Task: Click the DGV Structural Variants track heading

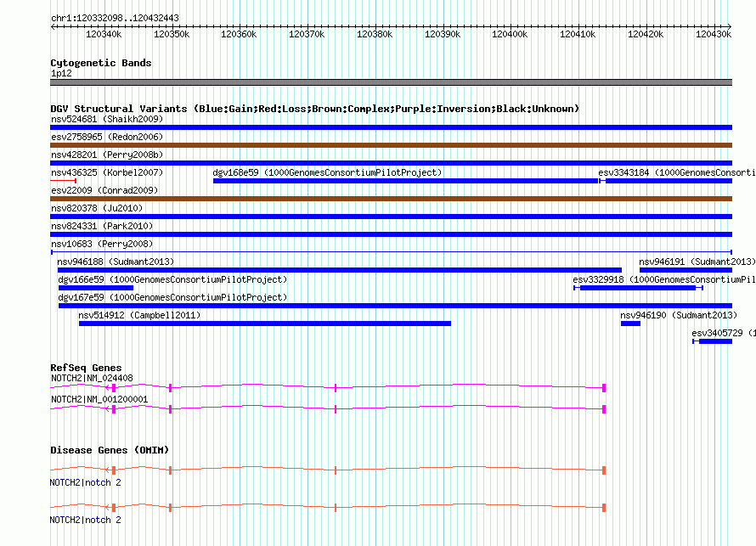Action: click(x=314, y=109)
